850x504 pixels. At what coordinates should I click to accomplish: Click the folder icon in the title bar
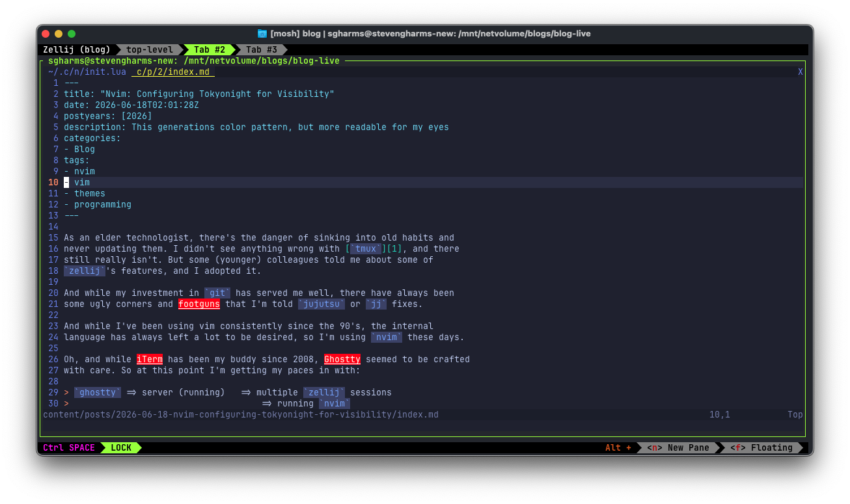262,33
